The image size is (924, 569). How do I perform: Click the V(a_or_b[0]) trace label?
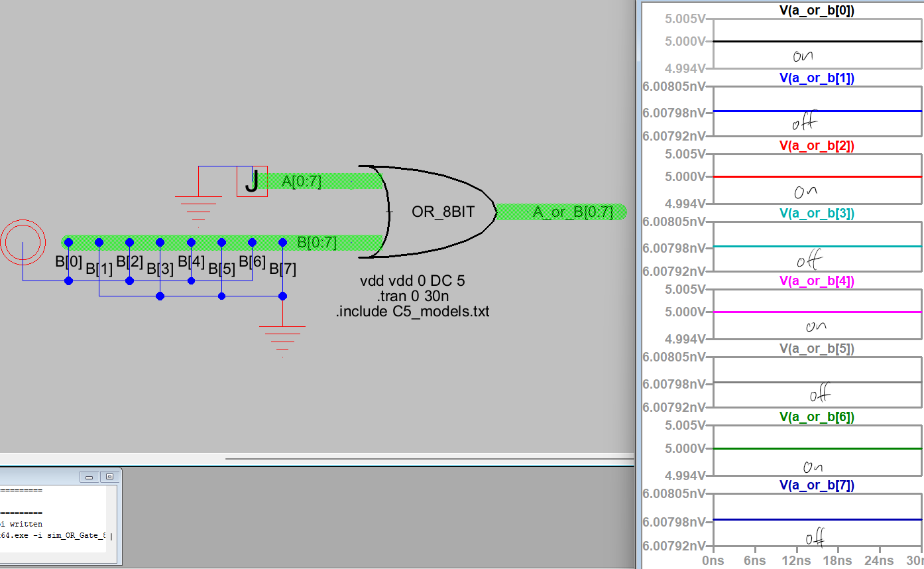pos(817,10)
